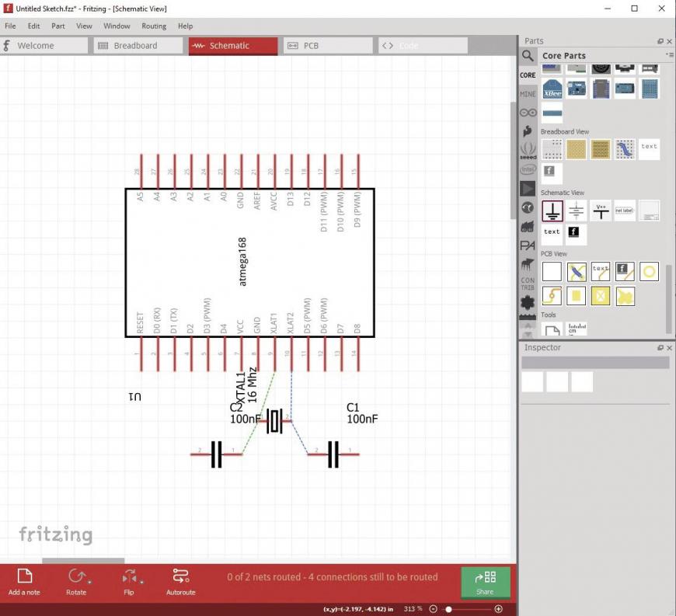Click the zoom slider handle
676x616 pixels.
[449, 609]
